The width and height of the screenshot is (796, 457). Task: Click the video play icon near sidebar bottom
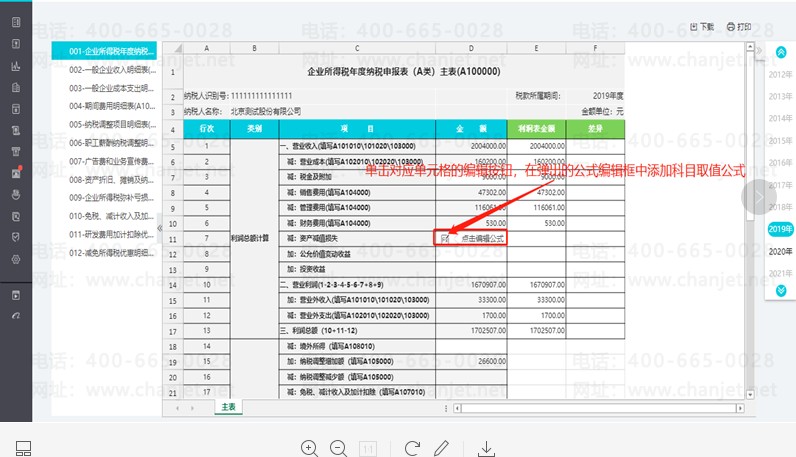16,295
